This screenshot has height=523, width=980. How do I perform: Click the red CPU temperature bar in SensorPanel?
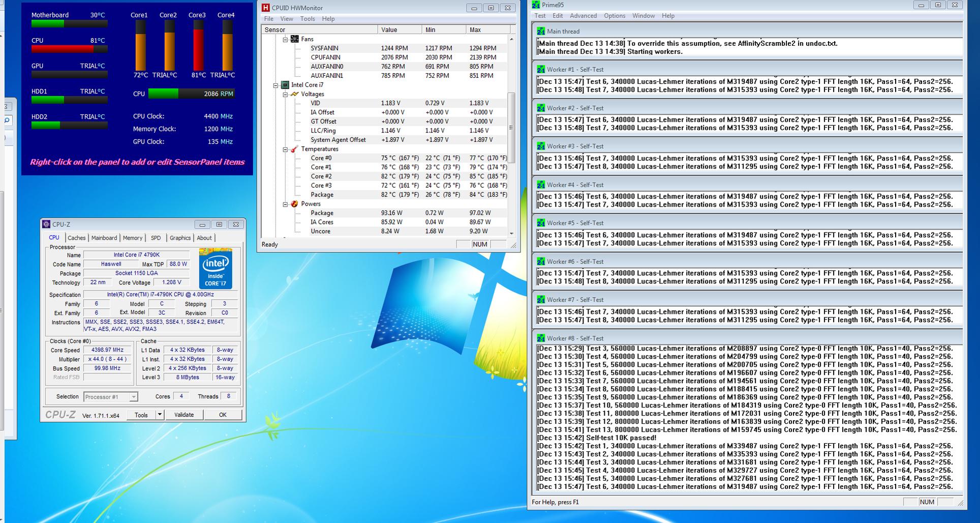click(x=70, y=49)
